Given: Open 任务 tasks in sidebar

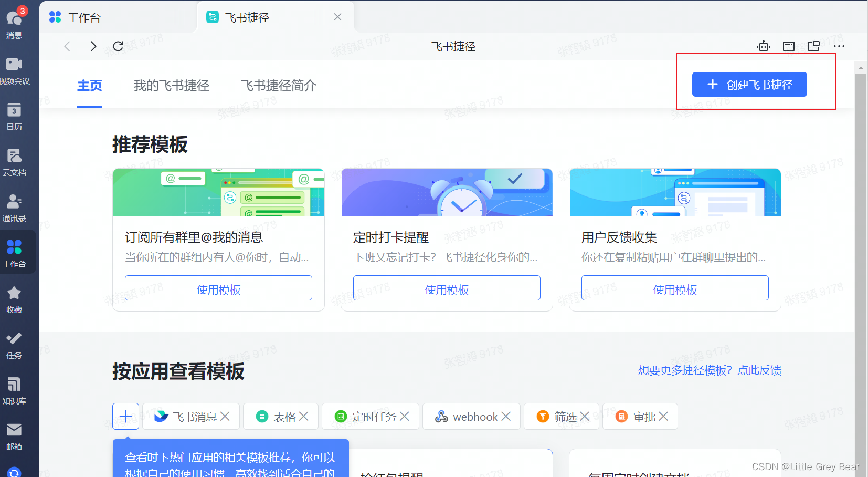Looking at the screenshot, I should [14, 345].
